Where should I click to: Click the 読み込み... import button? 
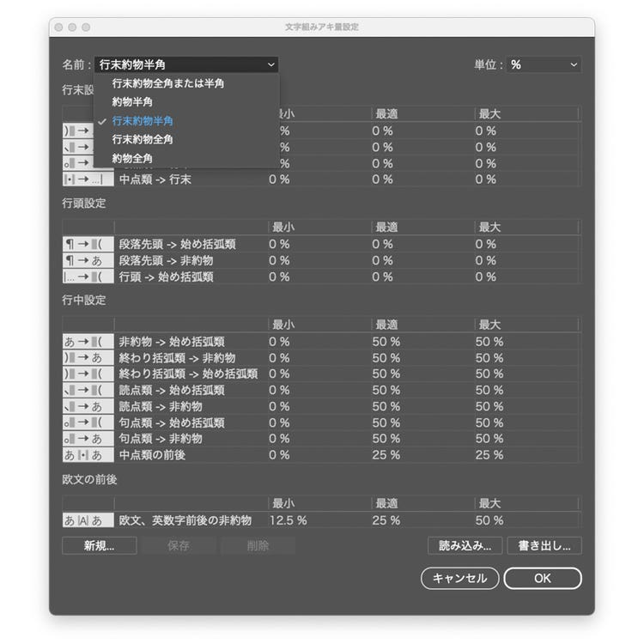(x=465, y=545)
